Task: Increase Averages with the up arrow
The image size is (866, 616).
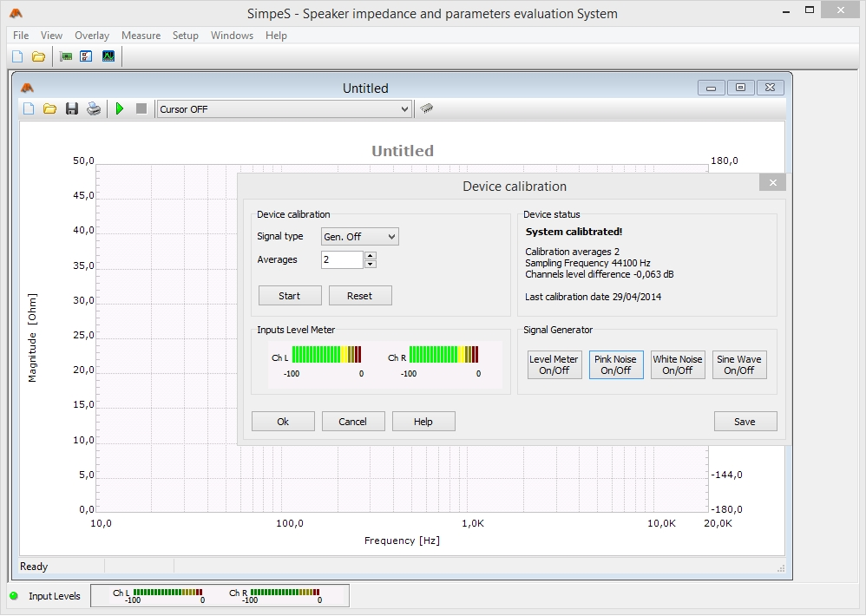Action: click(x=371, y=255)
